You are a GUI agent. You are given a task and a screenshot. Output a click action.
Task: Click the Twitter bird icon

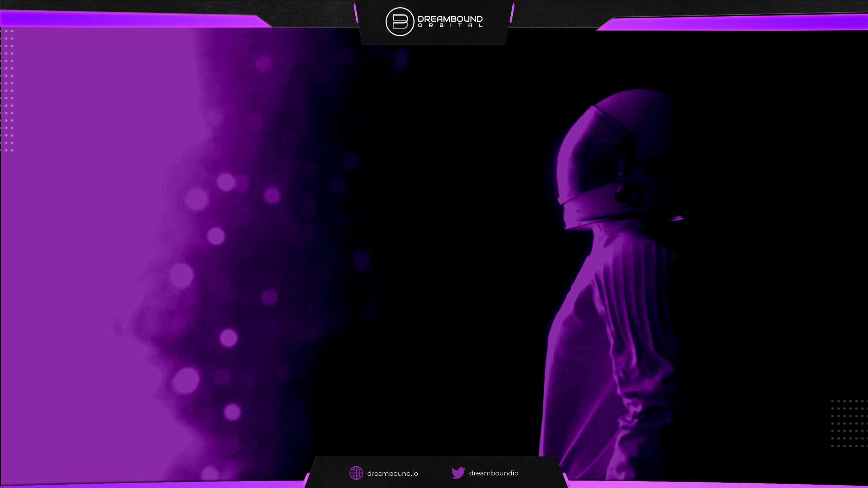click(x=458, y=473)
